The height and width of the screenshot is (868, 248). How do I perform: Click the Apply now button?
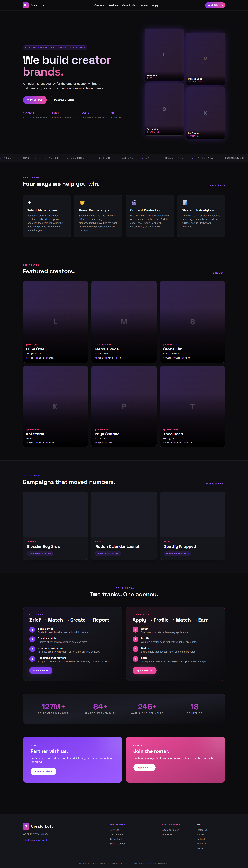[x=145, y=767]
